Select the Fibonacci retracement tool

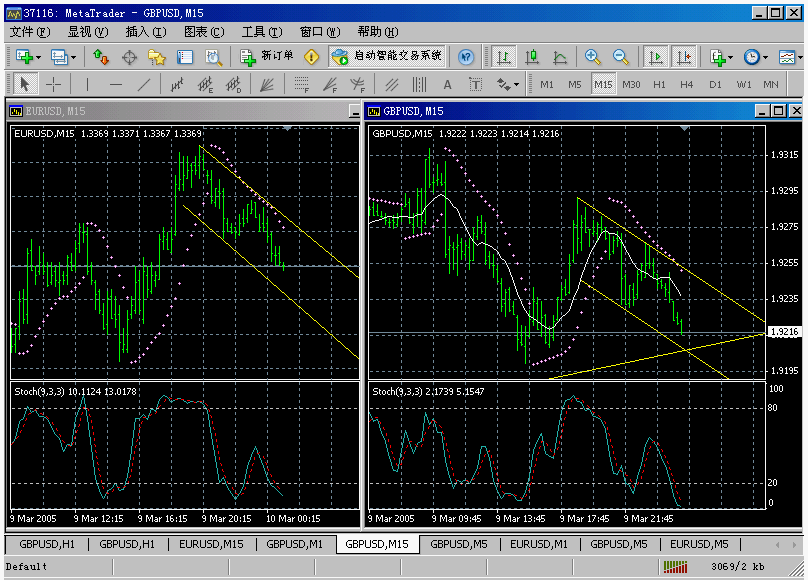[x=301, y=84]
